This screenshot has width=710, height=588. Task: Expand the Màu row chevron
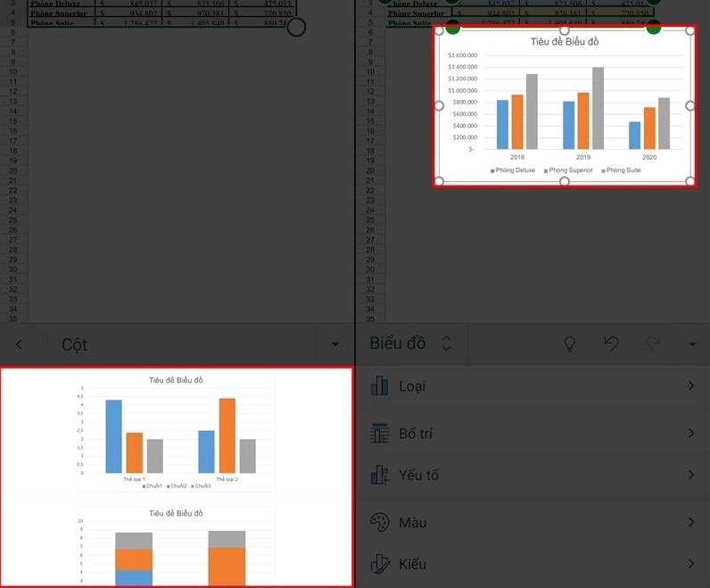(x=691, y=522)
